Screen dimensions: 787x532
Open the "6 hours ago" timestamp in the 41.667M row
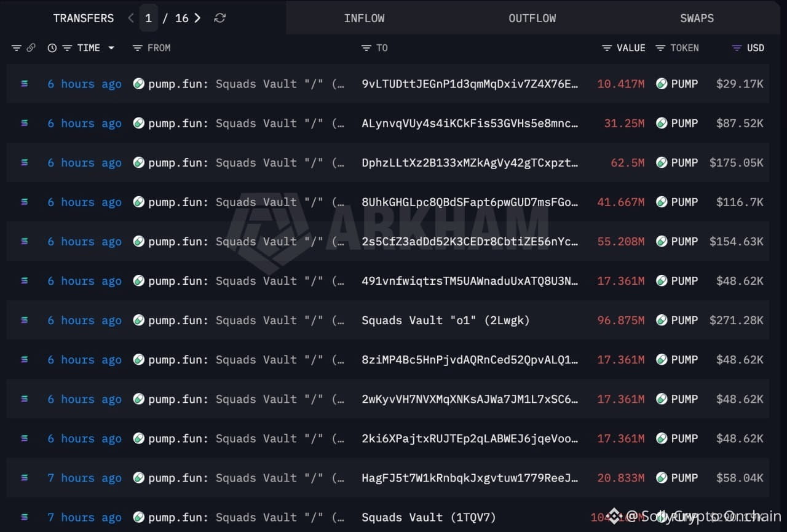click(85, 202)
